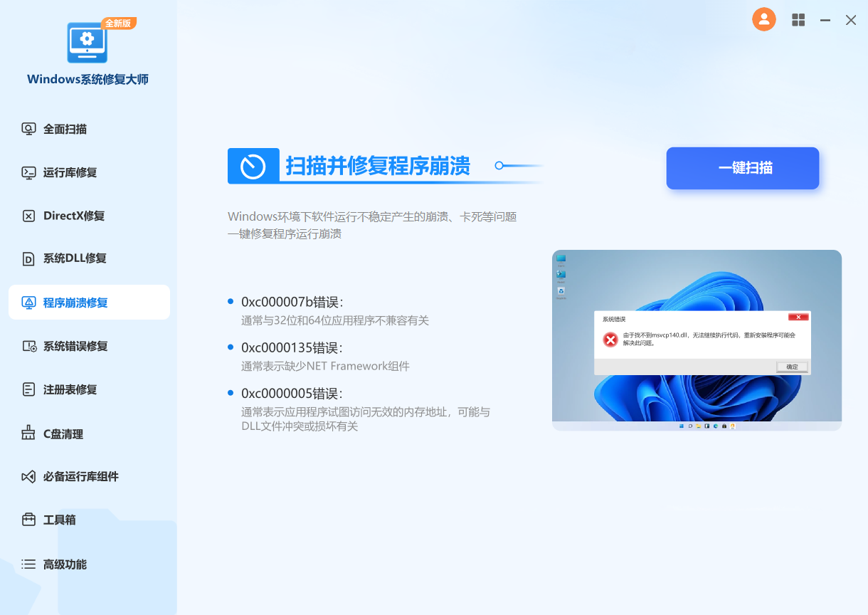Click the Windows系统修复大师 title text
Image resolution: width=868 pixels, height=615 pixels.
click(x=88, y=79)
